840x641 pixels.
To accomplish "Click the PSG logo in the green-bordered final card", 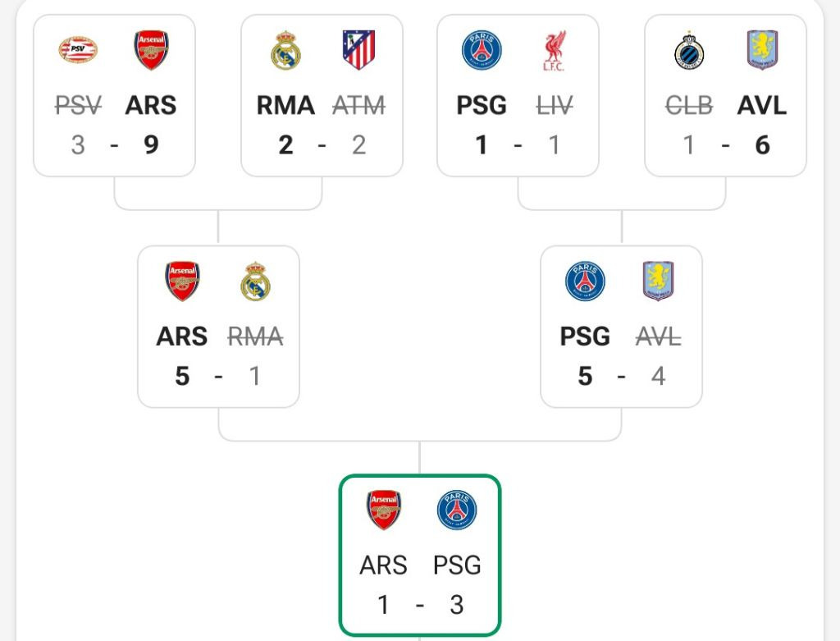I will point(457,511).
